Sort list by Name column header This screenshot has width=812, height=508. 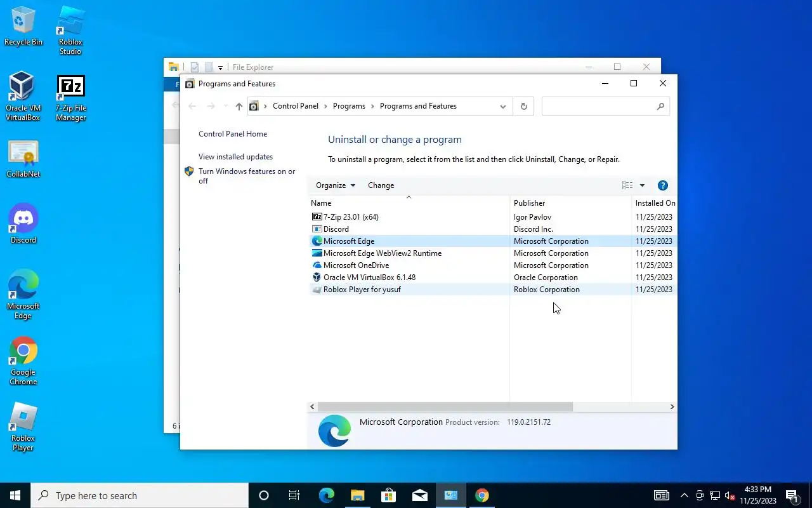coord(409,203)
